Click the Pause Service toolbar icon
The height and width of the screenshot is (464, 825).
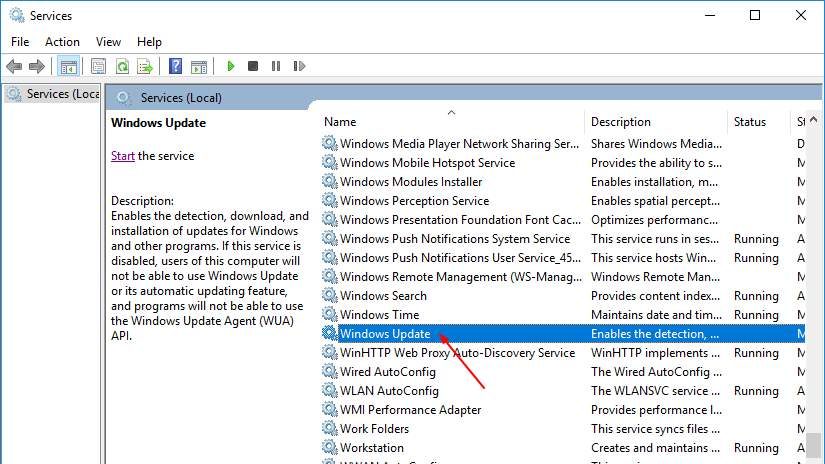(x=276, y=67)
